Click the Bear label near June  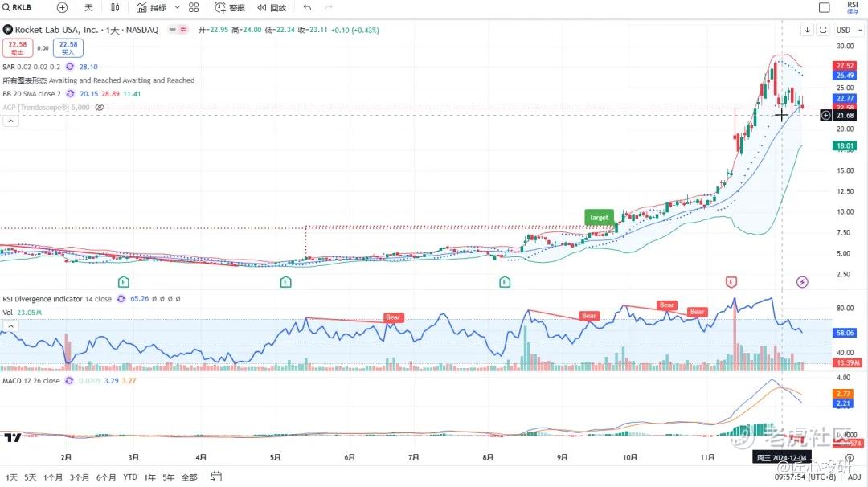[393, 317]
